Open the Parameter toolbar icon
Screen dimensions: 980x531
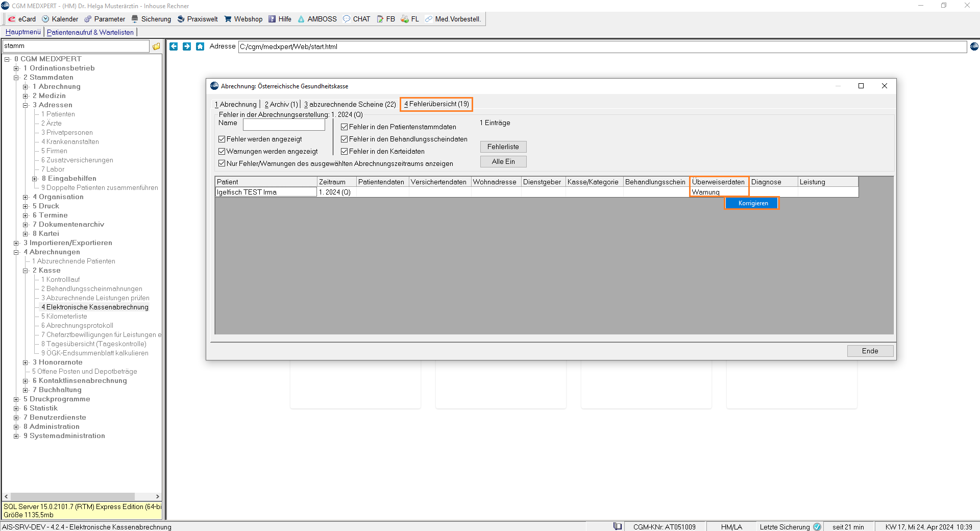88,19
